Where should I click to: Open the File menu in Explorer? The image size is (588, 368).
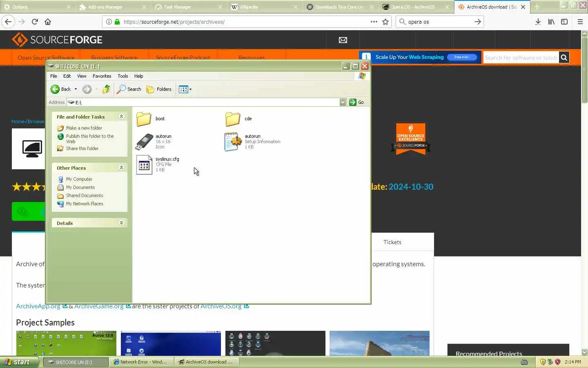53,76
